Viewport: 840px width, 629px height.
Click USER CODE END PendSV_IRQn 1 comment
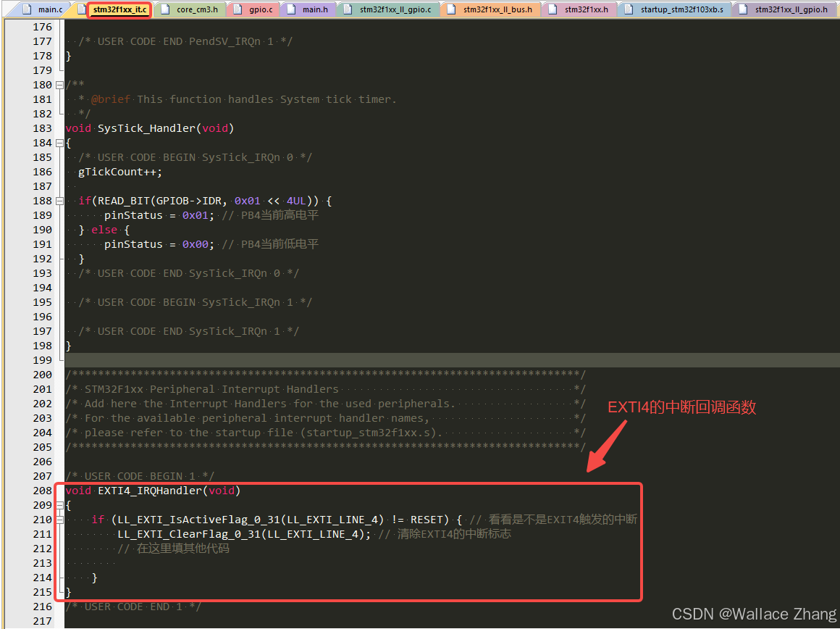[185, 41]
